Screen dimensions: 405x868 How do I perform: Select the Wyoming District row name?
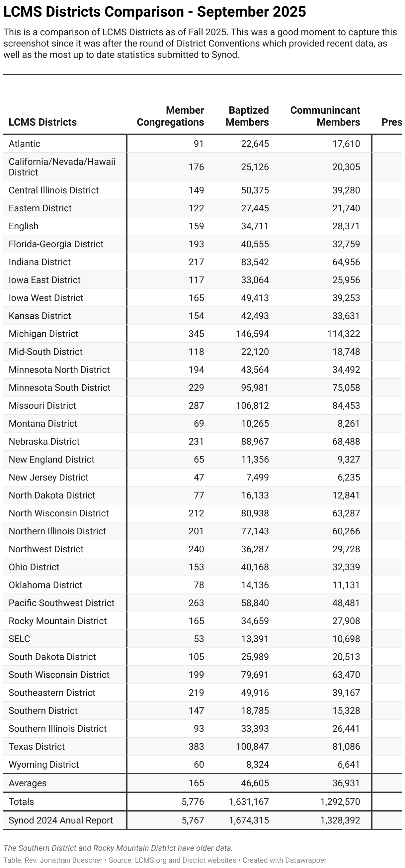(44, 764)
